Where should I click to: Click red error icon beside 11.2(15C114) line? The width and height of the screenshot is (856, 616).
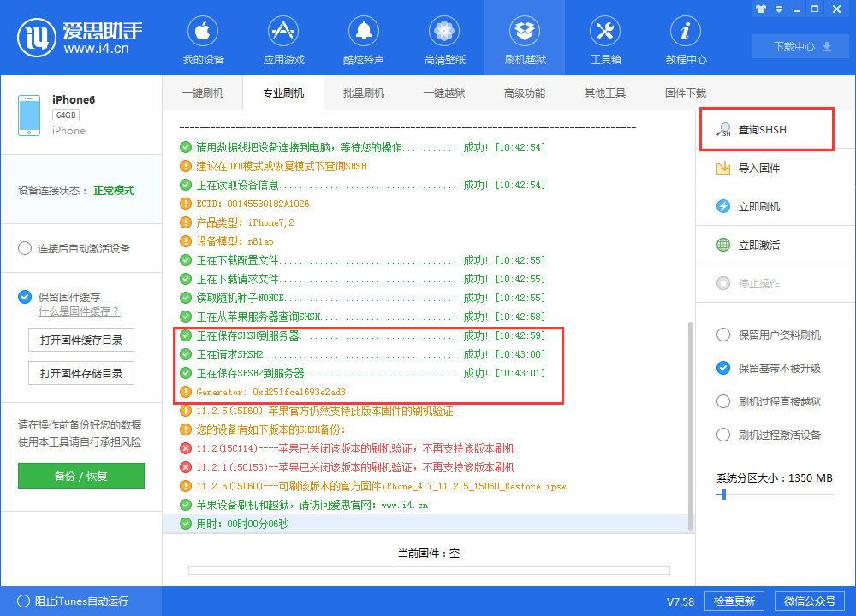pos(186,448)
